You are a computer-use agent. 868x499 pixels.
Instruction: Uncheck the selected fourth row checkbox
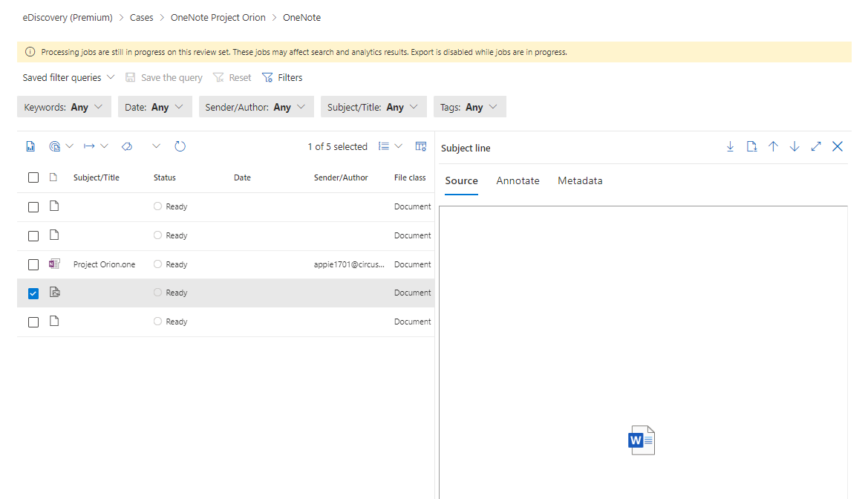(33, 293)
